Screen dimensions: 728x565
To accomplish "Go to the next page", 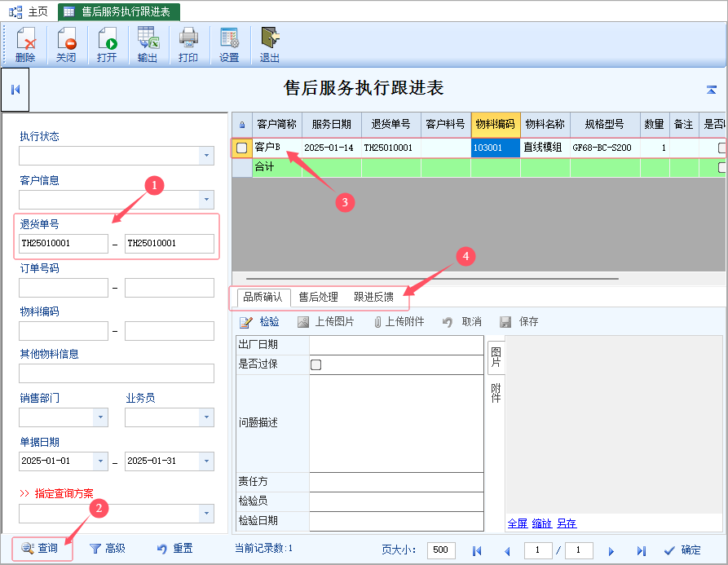I will pos(611,550).
